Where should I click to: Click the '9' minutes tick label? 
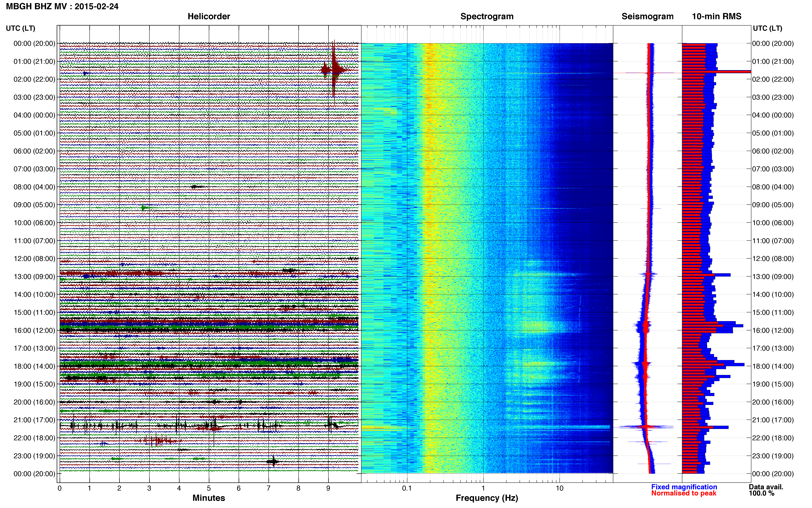(x=328, y=488)
